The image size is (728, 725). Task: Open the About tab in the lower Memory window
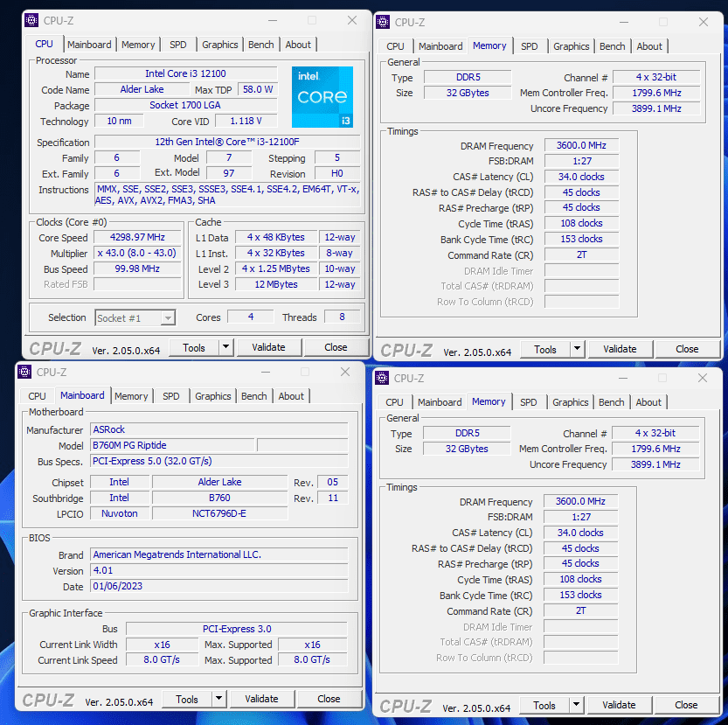[x=648, y=402]
